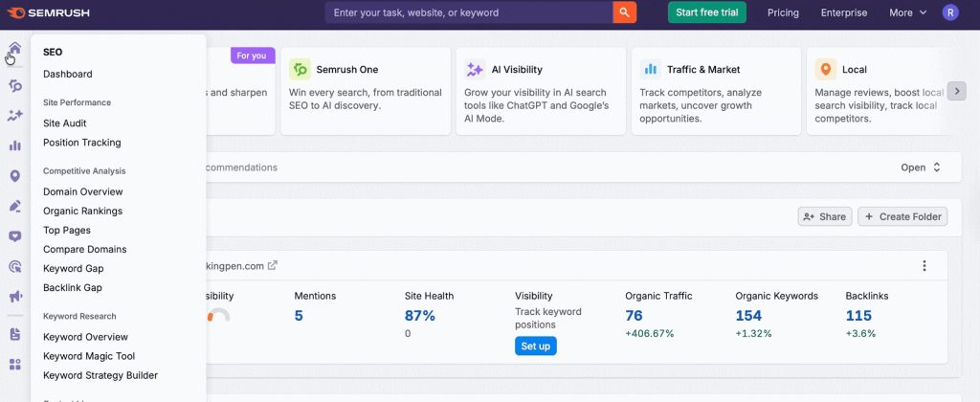Open the Advertising megaphone sidebar icon
The image size is (980, 402).
coord(14,297)
